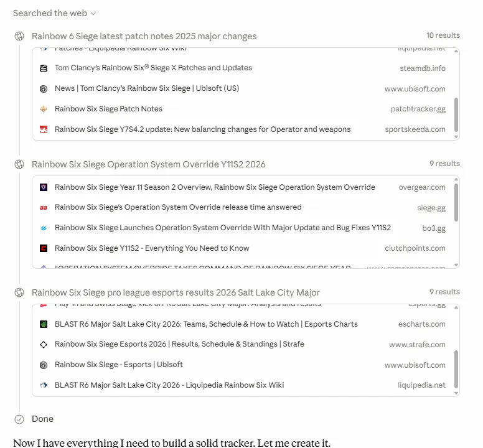The image size is (483, 448).
Task: Open News Tom Clancy's Rainbow Six Siege Ubisoft result
Action: click(x=147, y=88)
